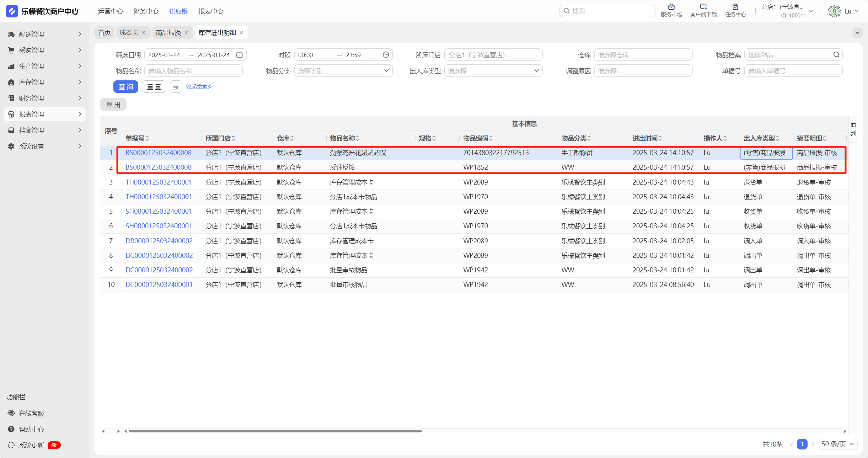868x458 pixels.
Task: Sort the table by 单据号 column
Action: click(x=147, y=138)
